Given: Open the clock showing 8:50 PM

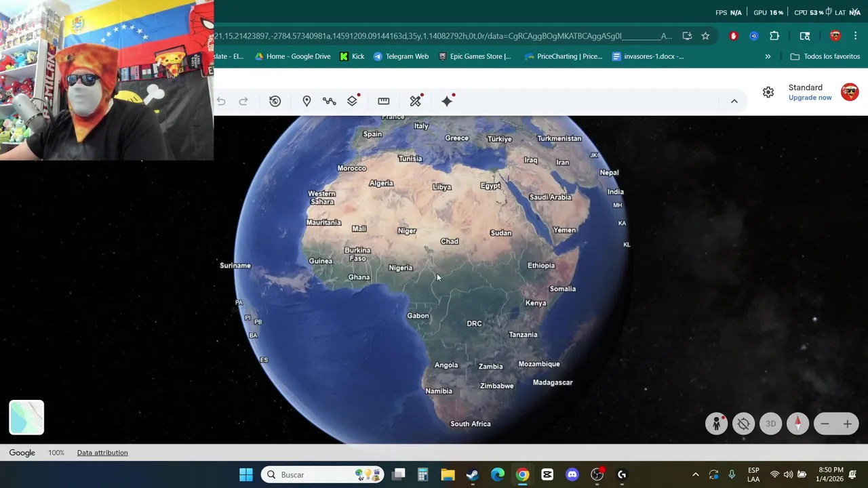Looking at the screenshot, I should (831, 474).
